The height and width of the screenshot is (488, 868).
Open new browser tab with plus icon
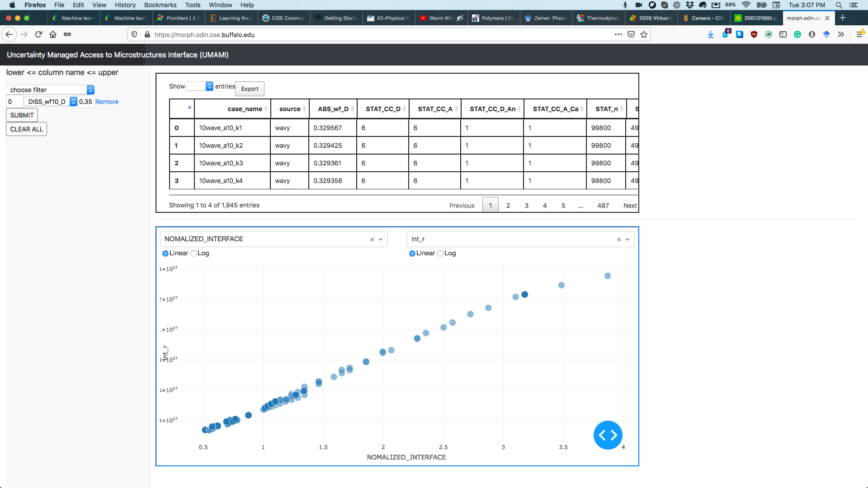(843, 18)
